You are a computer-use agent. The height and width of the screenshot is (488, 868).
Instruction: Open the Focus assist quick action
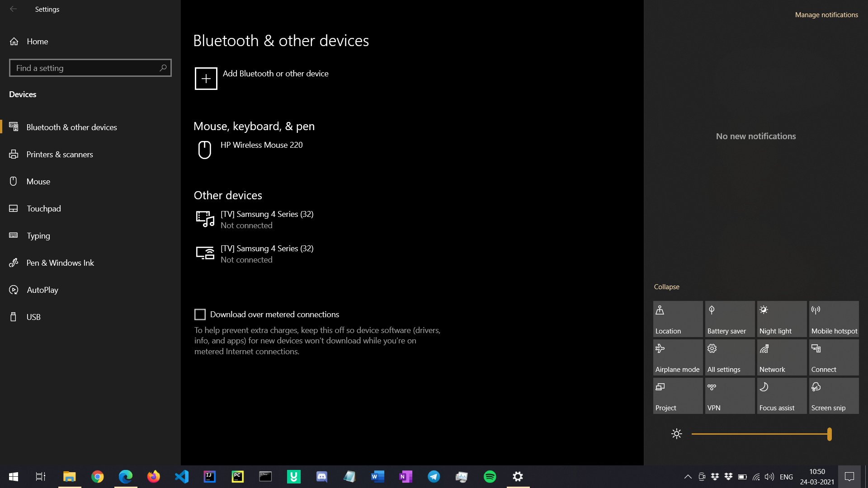[x=782, y=396]
